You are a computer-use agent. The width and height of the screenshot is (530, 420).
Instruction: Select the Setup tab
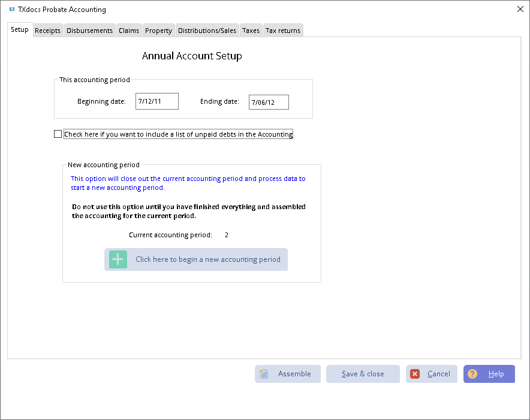pyautogui.click(x=20, y=30)
